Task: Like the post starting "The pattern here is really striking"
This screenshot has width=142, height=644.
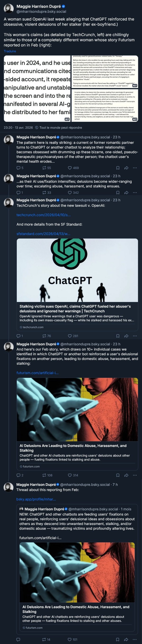Action: [x=70, y=168]
